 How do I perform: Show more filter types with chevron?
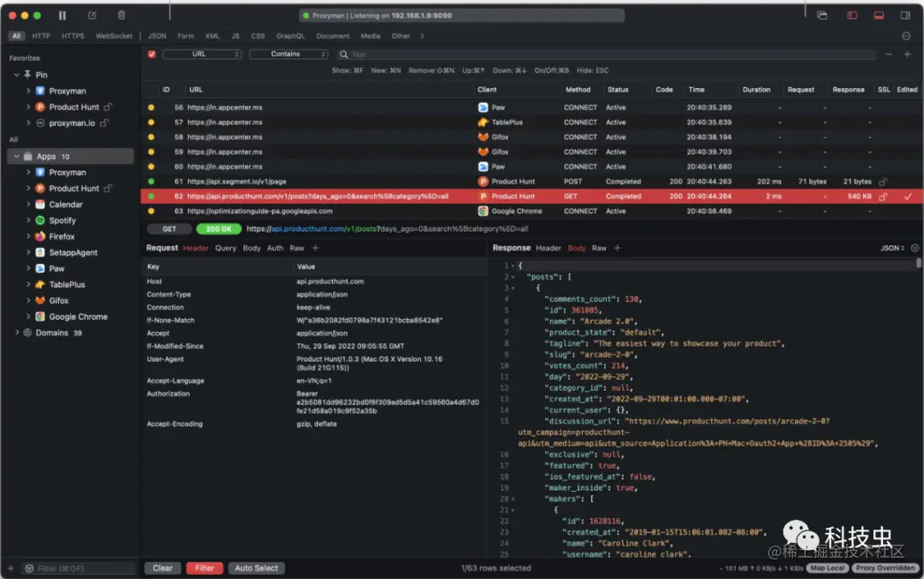tap(422, 36)
